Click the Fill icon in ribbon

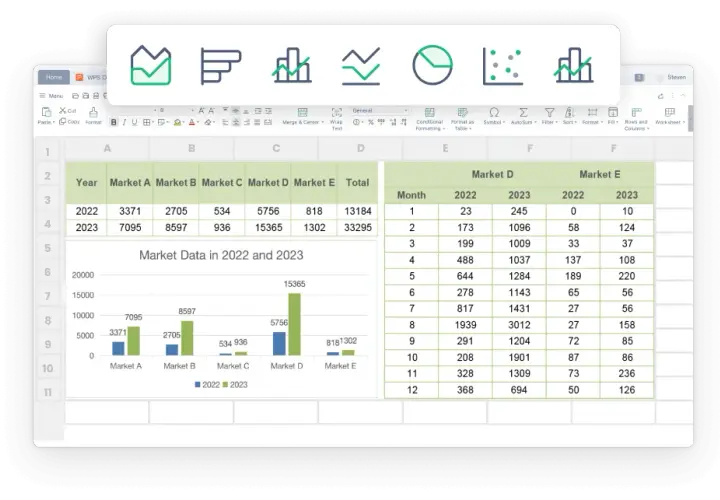coord(613,112)
